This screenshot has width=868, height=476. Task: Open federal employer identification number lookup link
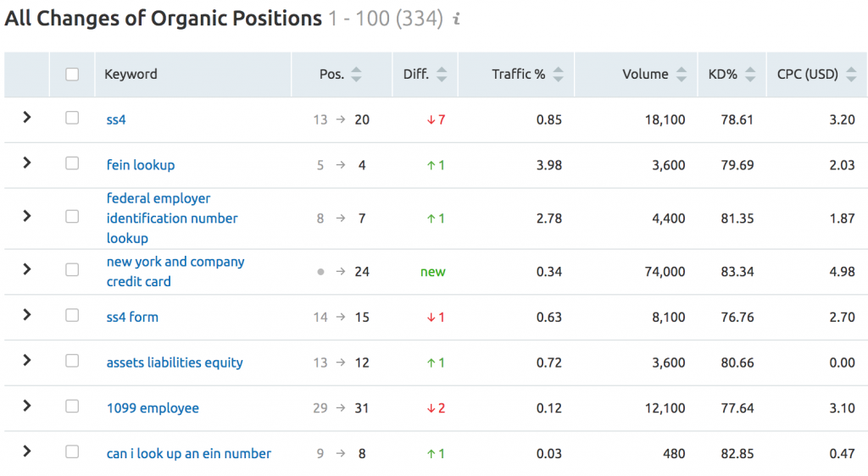(172, 219)
